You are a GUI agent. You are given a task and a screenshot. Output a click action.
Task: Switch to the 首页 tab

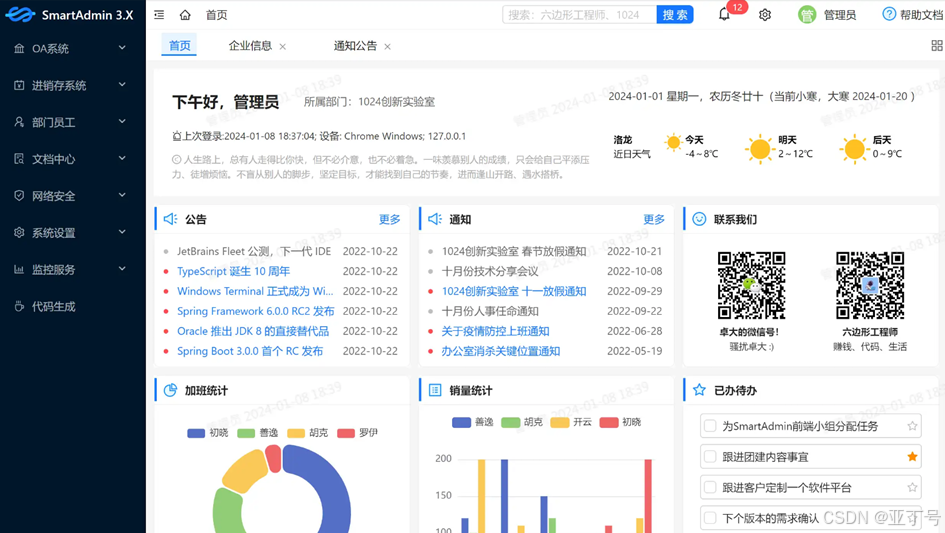click(179, 46)
